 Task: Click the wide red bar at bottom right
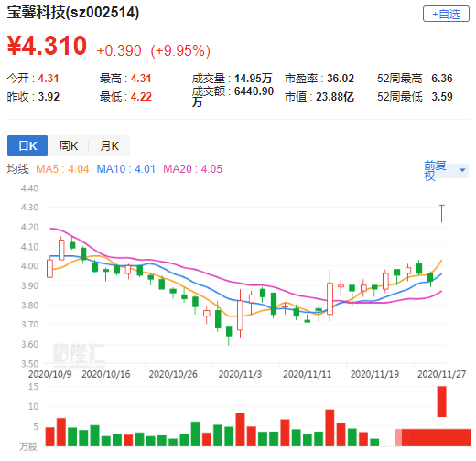(433, 437)
